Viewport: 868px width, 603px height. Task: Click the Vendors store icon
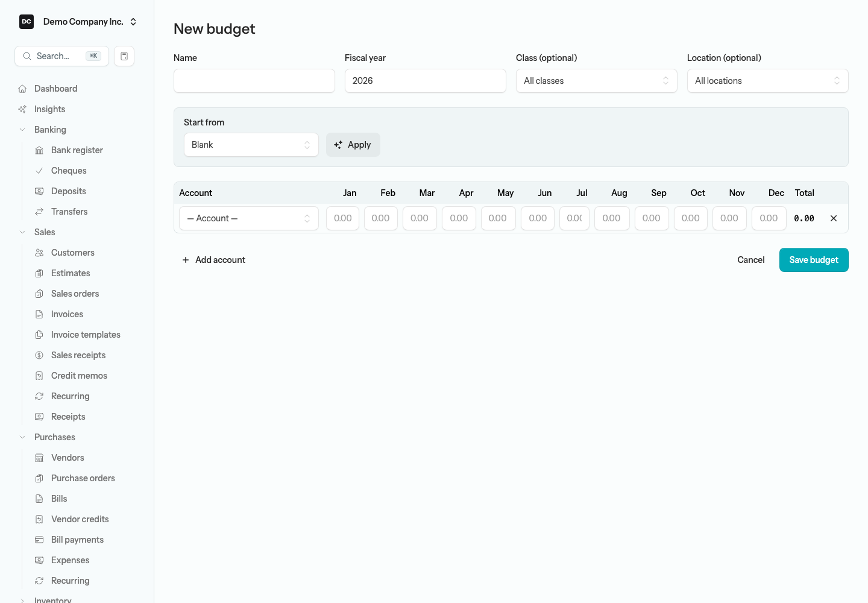point(39,458)
